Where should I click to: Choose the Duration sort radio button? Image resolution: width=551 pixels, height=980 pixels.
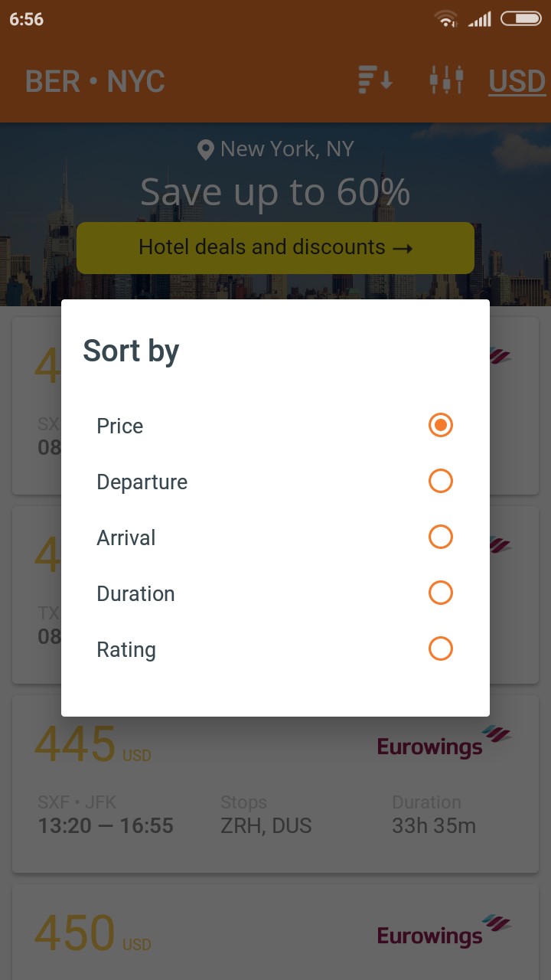coord(441,593)
